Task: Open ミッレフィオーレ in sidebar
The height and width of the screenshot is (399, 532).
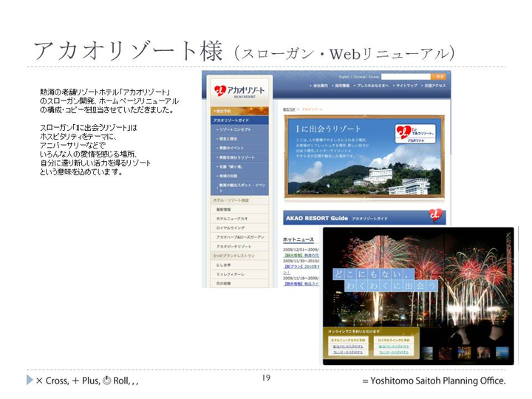Action: click(x=239, y=274)
